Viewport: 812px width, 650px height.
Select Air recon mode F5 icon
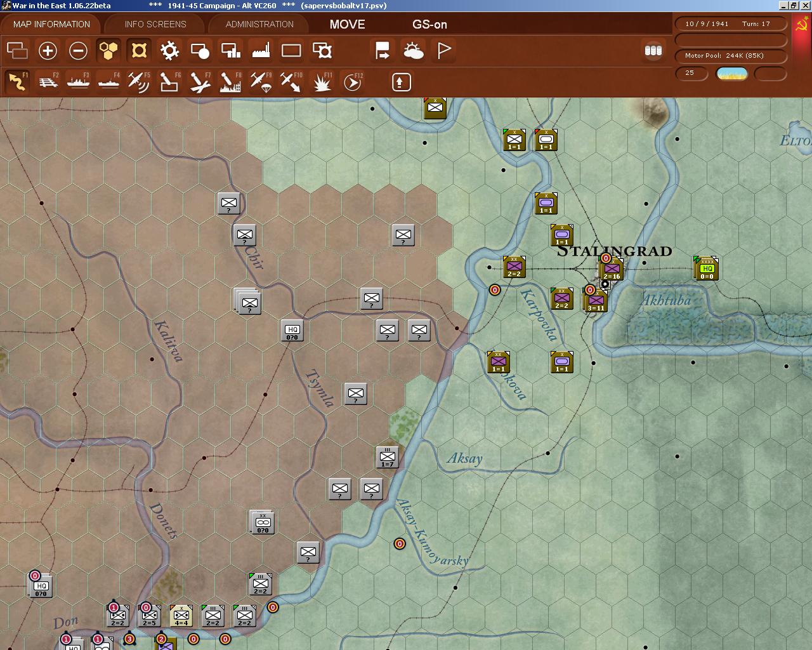click(139, 82)
